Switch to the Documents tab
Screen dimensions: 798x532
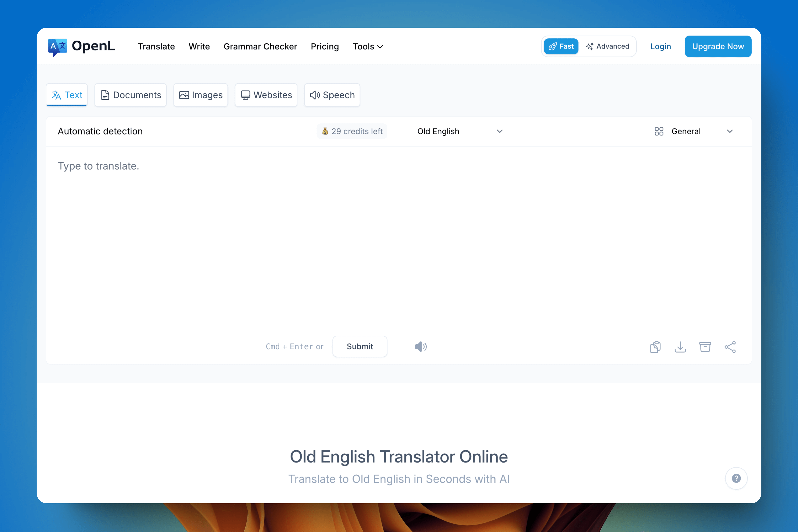point(131,95)
